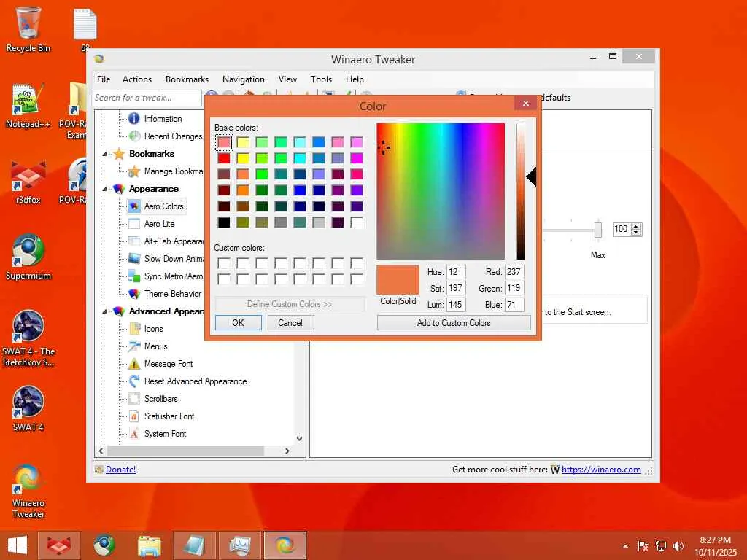Click the taskbar clock showing 8:27 PM
747x560 pixels.
[715, 545]
